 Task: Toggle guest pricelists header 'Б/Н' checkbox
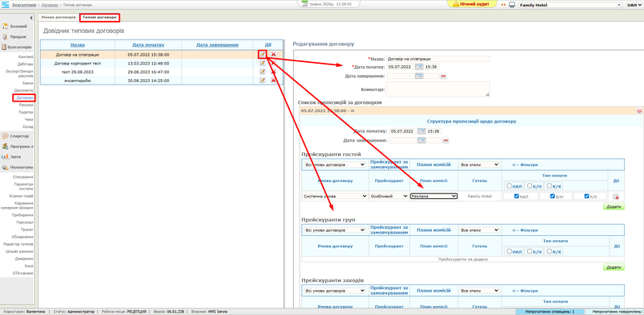pyautogui.click(x=530, y=186)
